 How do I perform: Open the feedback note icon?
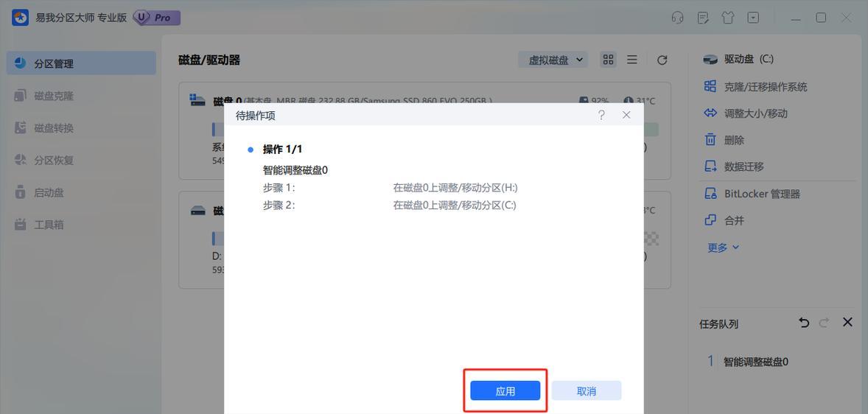point(703,18)
